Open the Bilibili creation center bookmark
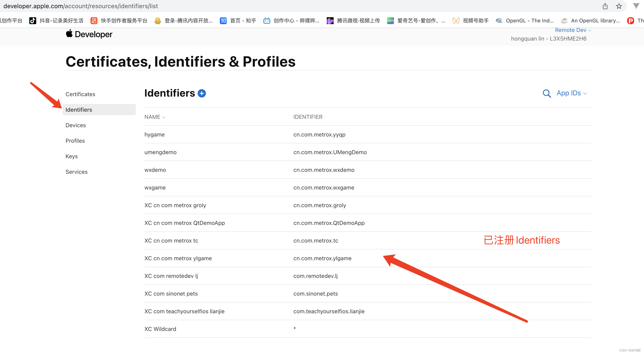The image size is (644, 354). pyautogui.click(x=291, y=20)
